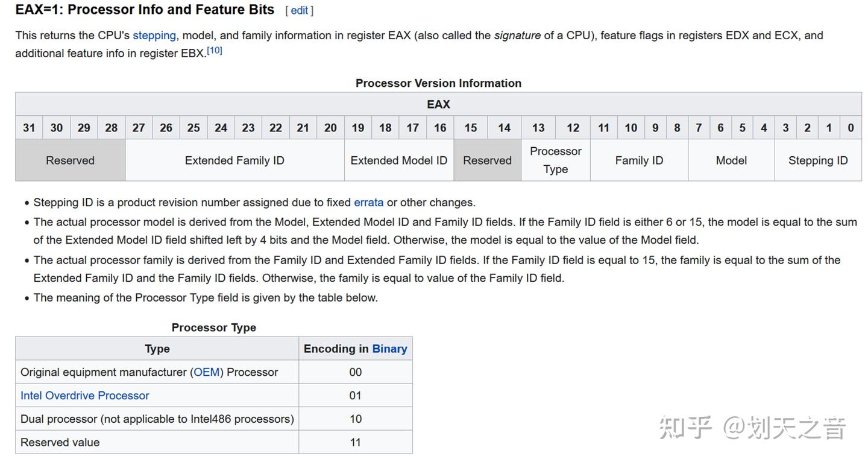Image resolution: width=868 pixels, height=462 pixels.
Task: Select the bit 31 header cell
Action: pos(29,128)
